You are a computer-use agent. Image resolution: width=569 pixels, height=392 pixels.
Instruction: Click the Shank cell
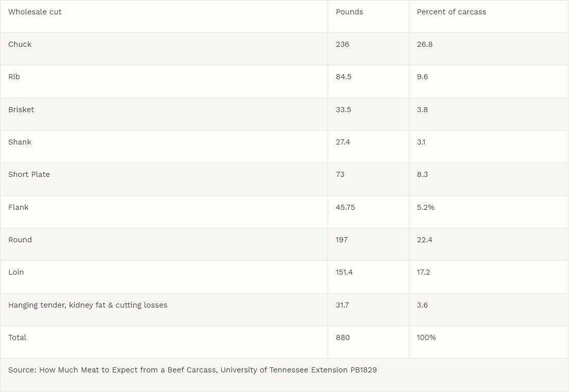[20, 142]
